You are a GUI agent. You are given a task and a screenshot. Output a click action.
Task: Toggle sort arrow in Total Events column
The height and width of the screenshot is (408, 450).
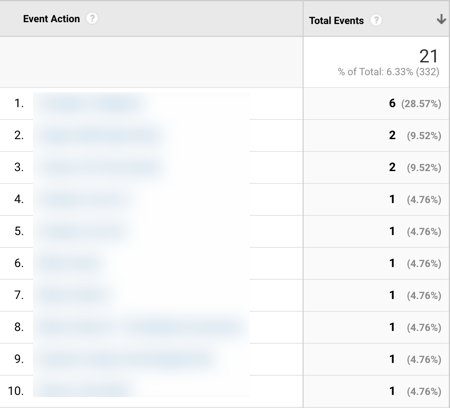441,19
